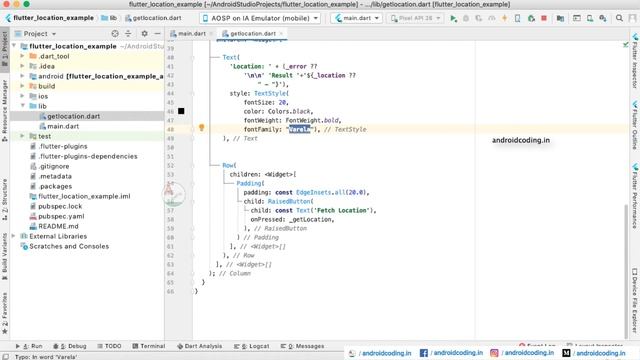Open the device selector AOSP on IA Emulator
This screenshot has height=360, width=640.
(260, 18)
